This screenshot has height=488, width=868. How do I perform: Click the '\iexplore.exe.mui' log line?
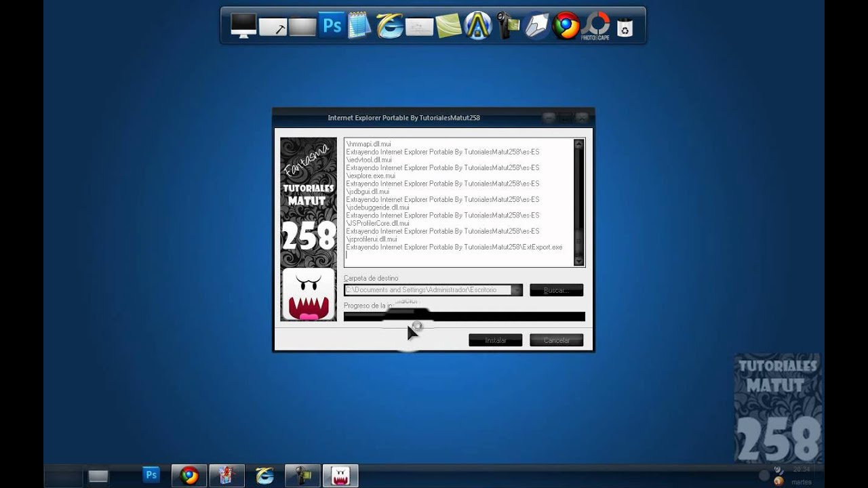click(x=371, y=176)
